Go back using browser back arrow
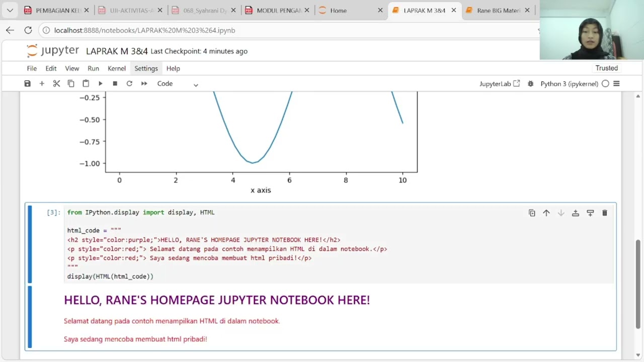644x362 pixels. pos(10,30)
